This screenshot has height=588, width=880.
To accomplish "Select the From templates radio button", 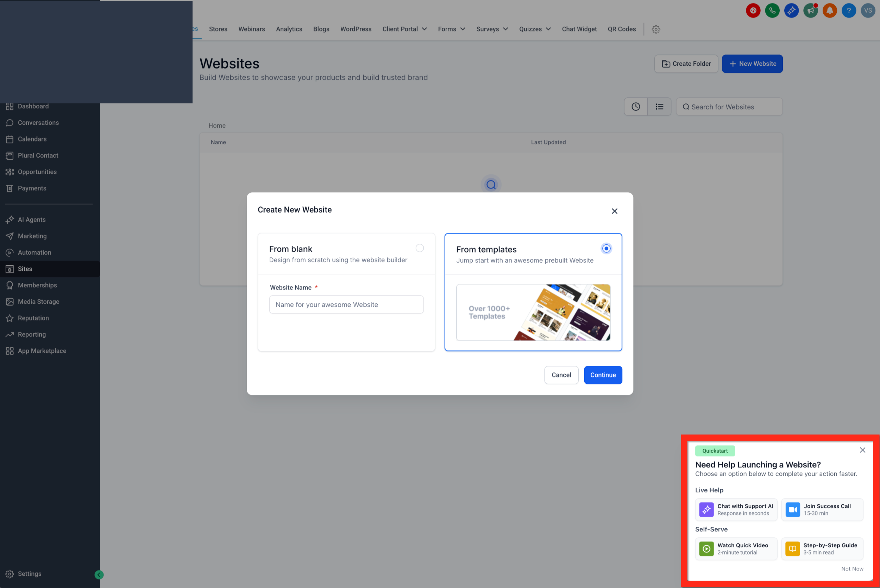I will 606,249.
